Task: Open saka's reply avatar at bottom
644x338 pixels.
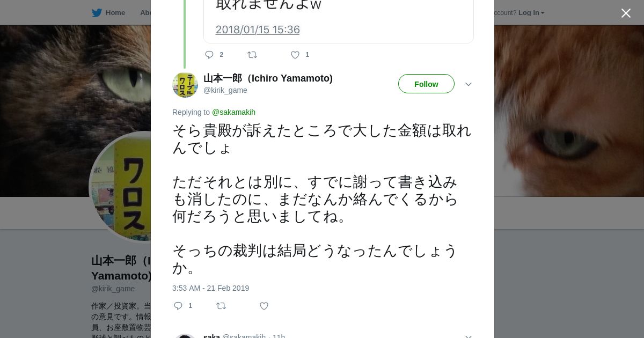Action: pyautogui.click(x=185, y=336)
